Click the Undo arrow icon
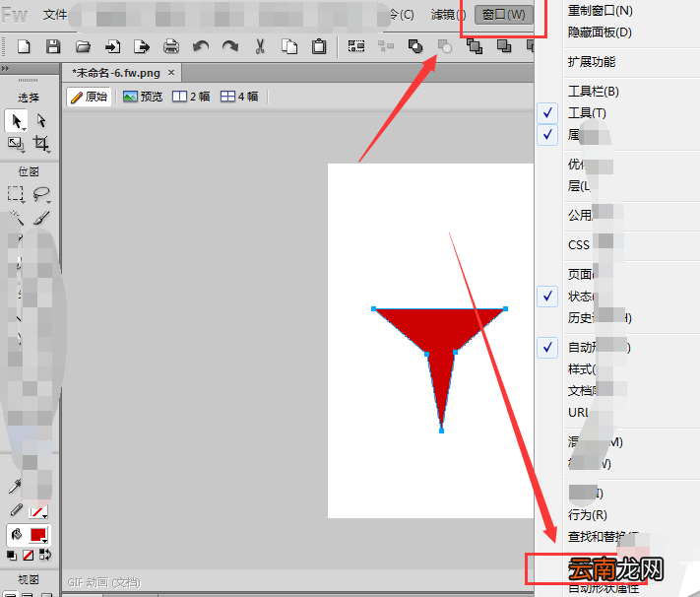Image resolution: width=700 pixels, height=597 pixels. [x=201, y=46]
